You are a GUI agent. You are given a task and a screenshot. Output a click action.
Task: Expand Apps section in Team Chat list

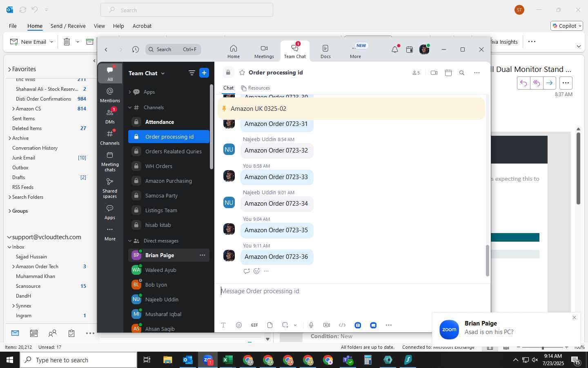130,92
